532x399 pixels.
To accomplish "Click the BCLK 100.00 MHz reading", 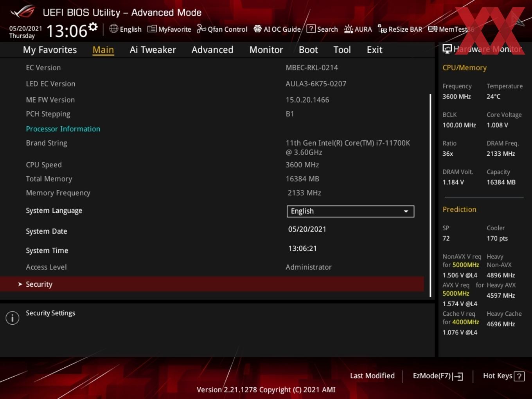I will 459,125.
